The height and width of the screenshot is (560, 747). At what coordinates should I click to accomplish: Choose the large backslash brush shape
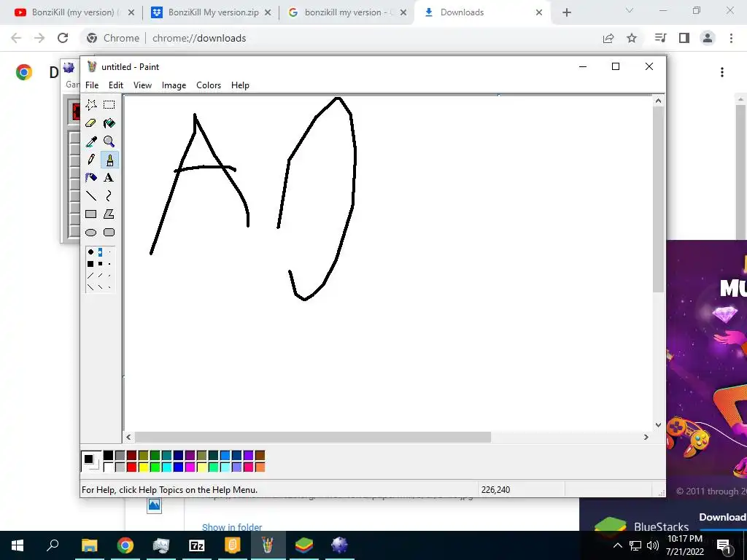point(90,287)
